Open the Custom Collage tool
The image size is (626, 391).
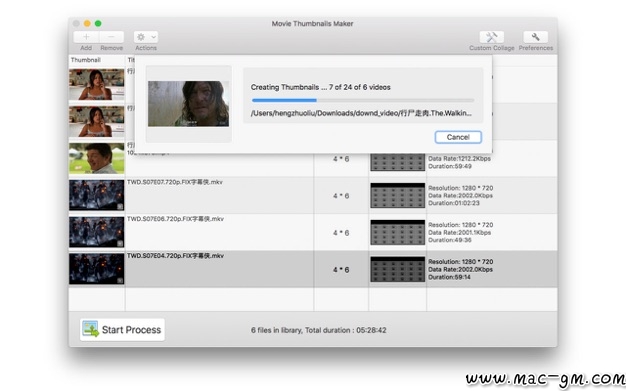pyautogui.click(x=491, y=37)
